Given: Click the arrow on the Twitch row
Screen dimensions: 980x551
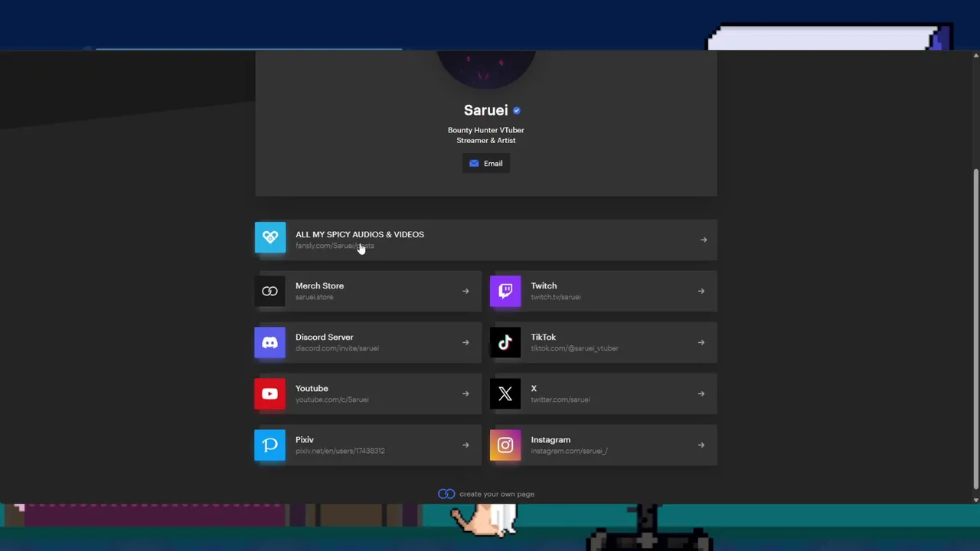Looking at the screenshot, I should 701,291.
